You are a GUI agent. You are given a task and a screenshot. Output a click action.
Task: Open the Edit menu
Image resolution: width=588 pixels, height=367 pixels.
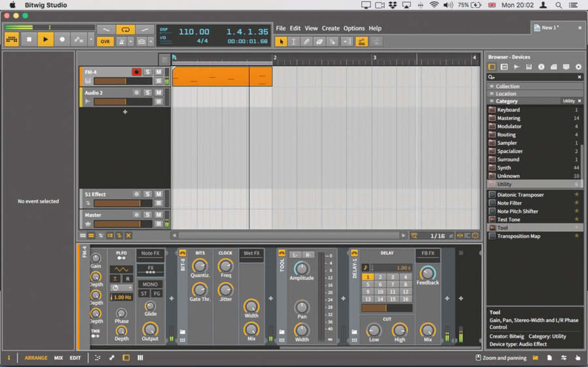[x=295, y=28]
